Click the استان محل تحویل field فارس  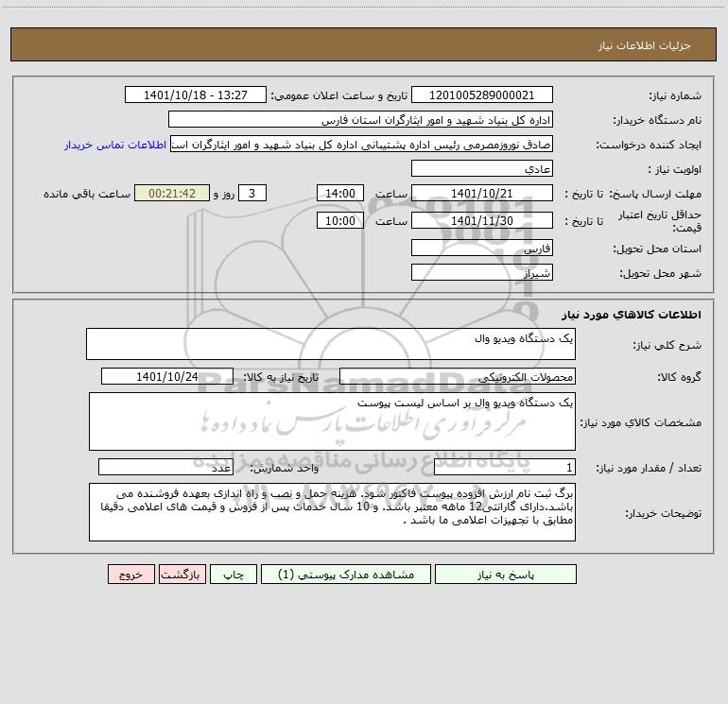click(x=482, y=248)
